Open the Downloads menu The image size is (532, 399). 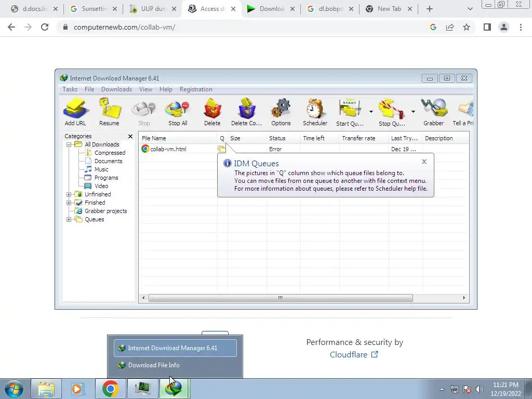[x=116, y=89]
